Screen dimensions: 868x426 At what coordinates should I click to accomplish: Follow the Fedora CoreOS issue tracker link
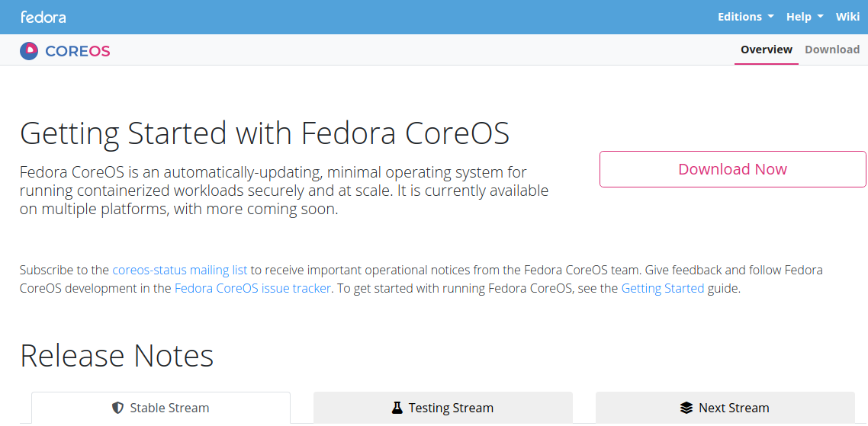point(252,288)
